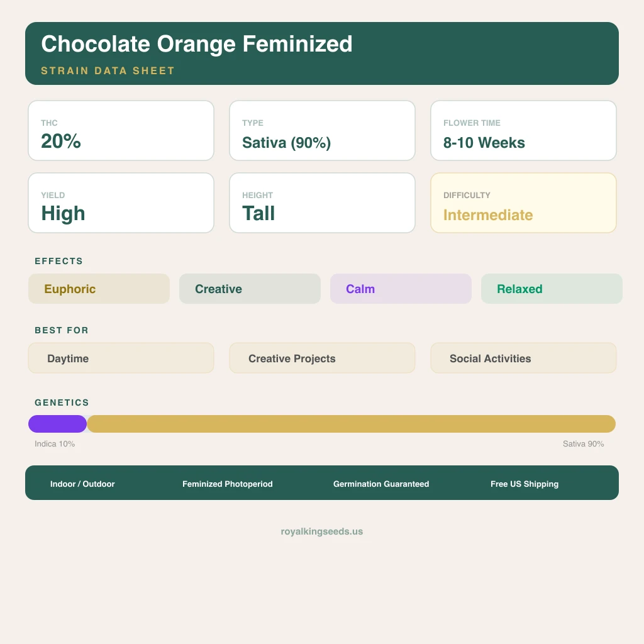Image resolution: width=644 pixels, height=644 pixels.
Task: Click Free US Shipping footer item
Action: 525,484
